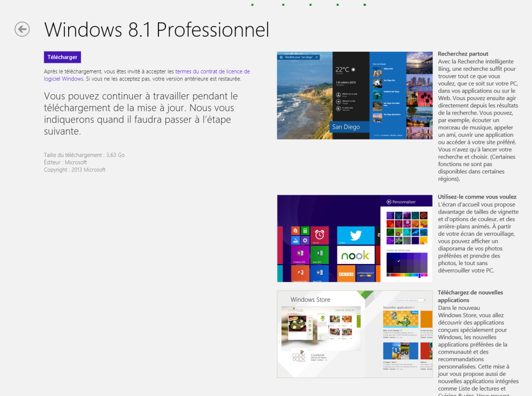Click 'Taille du téléchargement : 3,63 Go' text
Screen dimensions: 532x396
click(x=84, y=155)
